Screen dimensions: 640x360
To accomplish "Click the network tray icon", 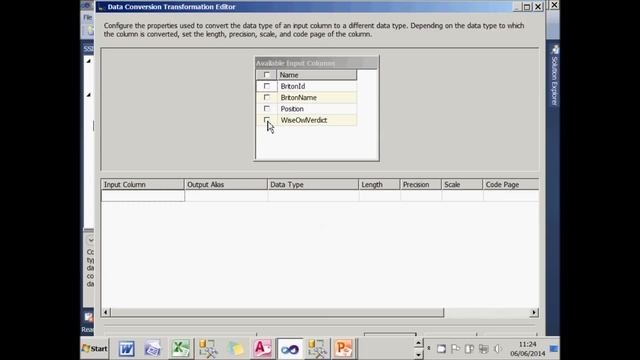I will coord(483,349).
